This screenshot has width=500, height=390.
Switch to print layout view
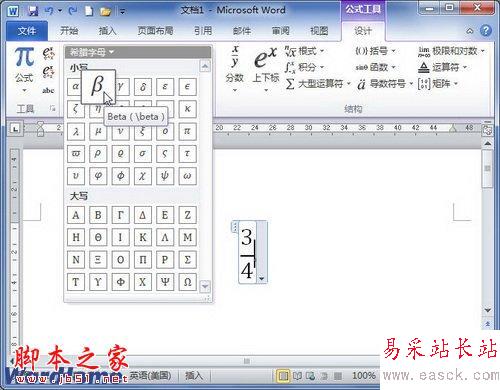283,376
